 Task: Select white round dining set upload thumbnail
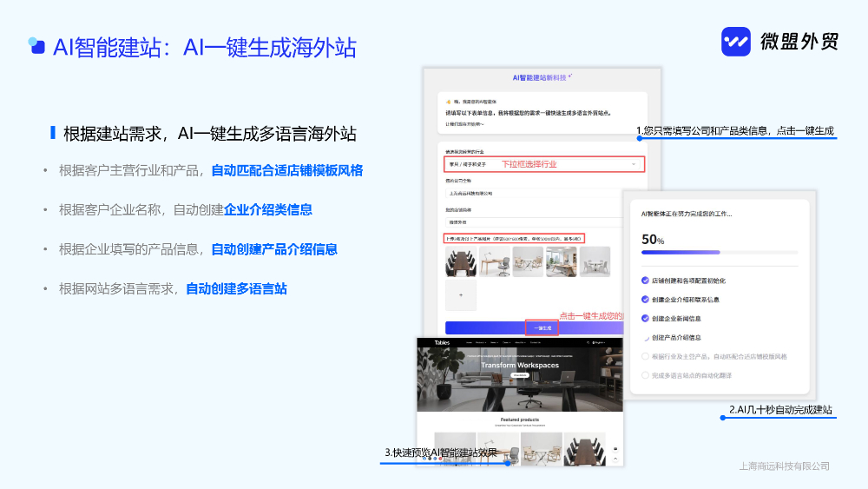(x=595, y=262)
